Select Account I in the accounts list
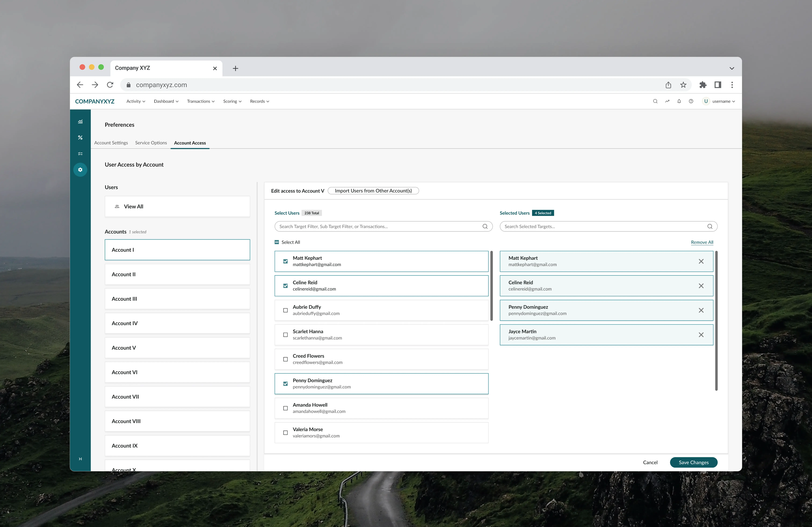 177,250
